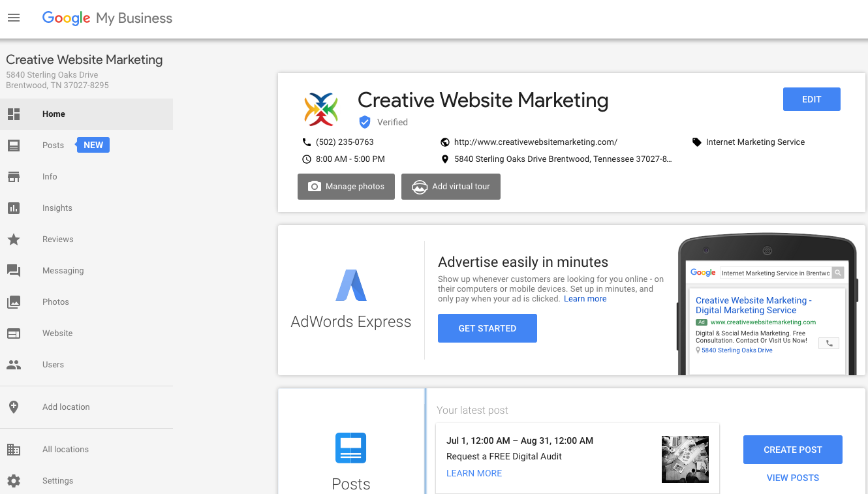
Task: Open the Messaging chat bubble icon
Action: pos(14,270)
